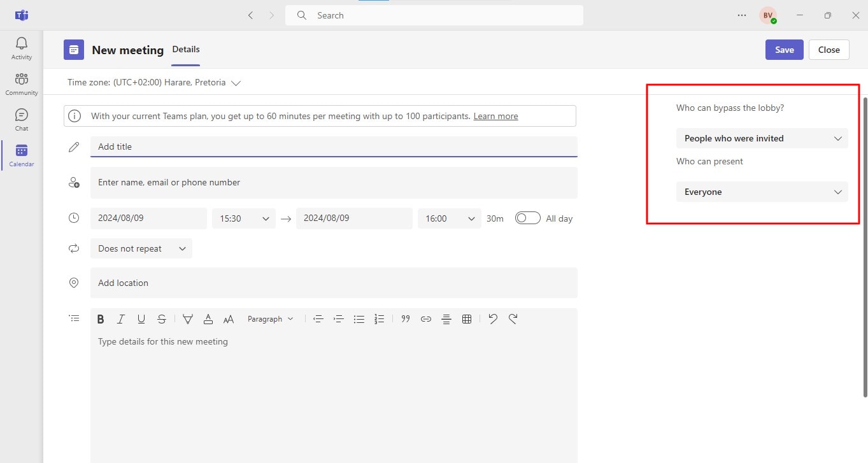Open the 16:00 end time dropdown
Viewport: 868px width, 463px height.
click(450, 218)
